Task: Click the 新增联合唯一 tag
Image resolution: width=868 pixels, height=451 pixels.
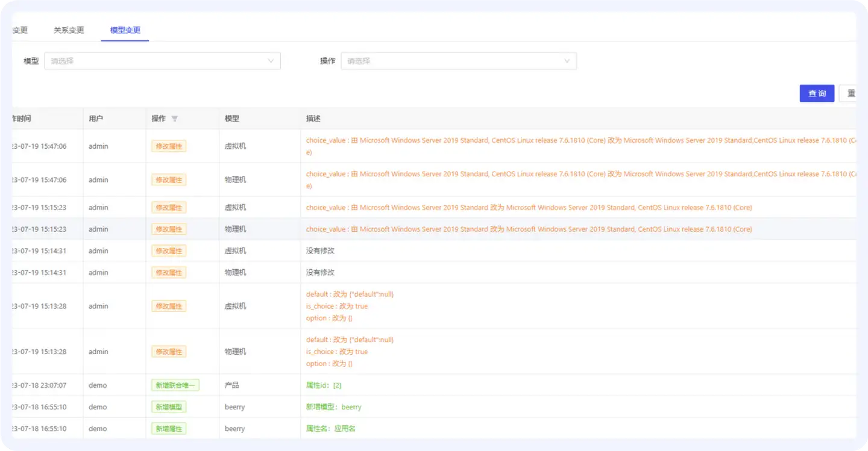Action: [175, 385]
